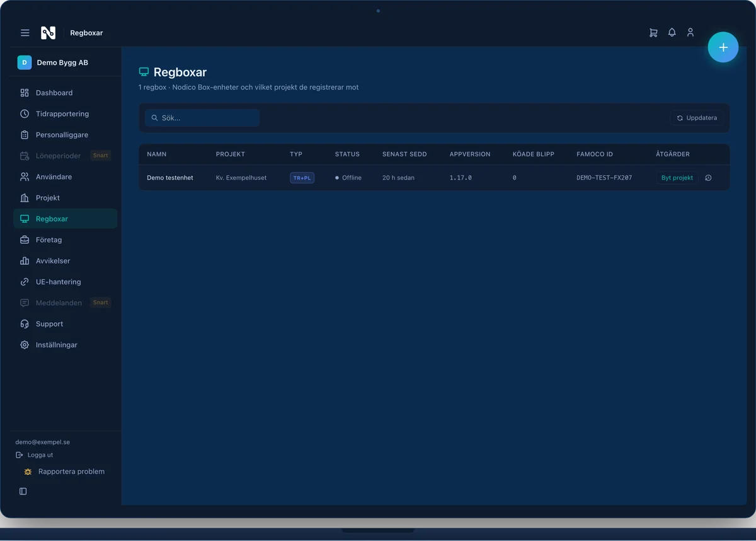Open Inställningar
Screen dimensions: 756x541
pos(65,345)
